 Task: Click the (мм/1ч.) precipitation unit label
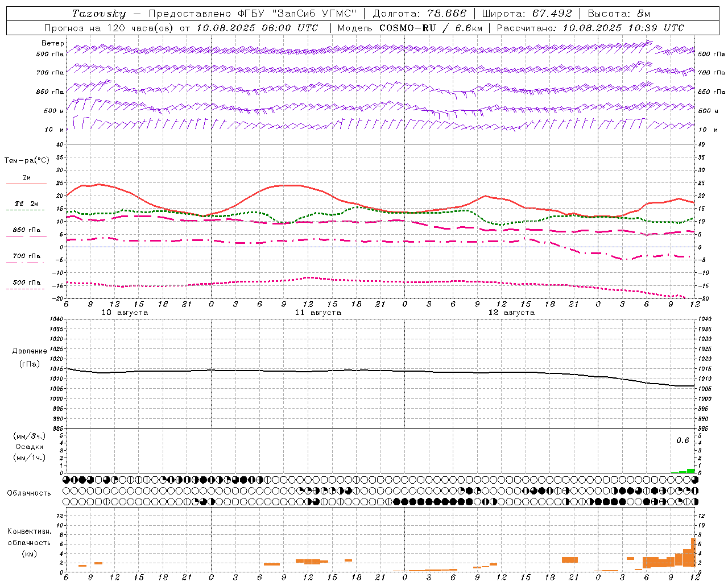(30, 458)
